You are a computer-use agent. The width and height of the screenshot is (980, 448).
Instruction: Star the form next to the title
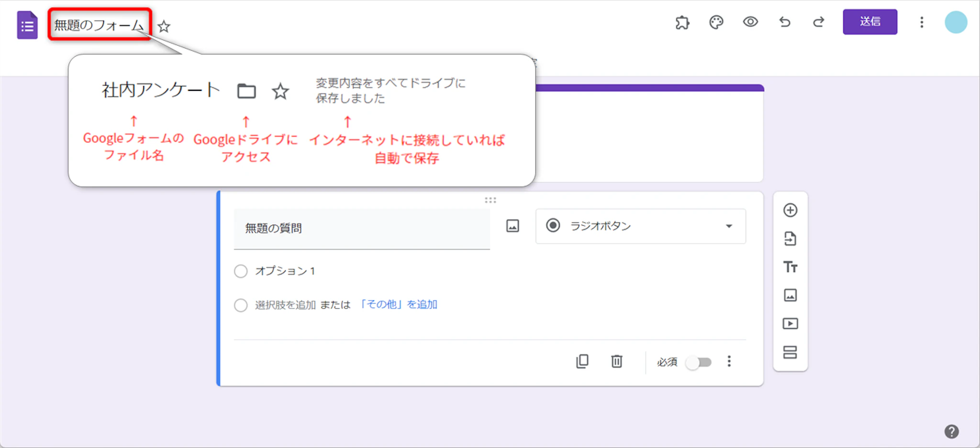click(164, 26)
